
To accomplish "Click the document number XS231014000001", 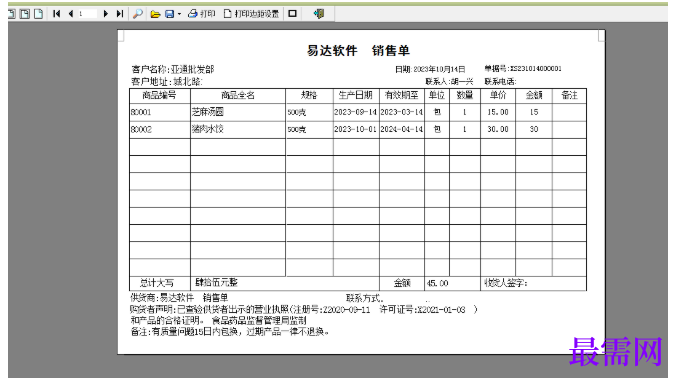I will click(x=536, y=69).
